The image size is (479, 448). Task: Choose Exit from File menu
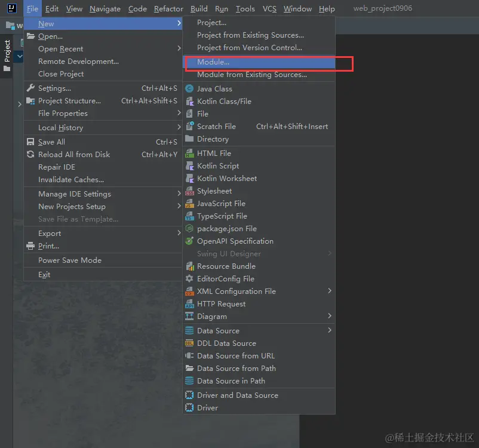point(103,275)
